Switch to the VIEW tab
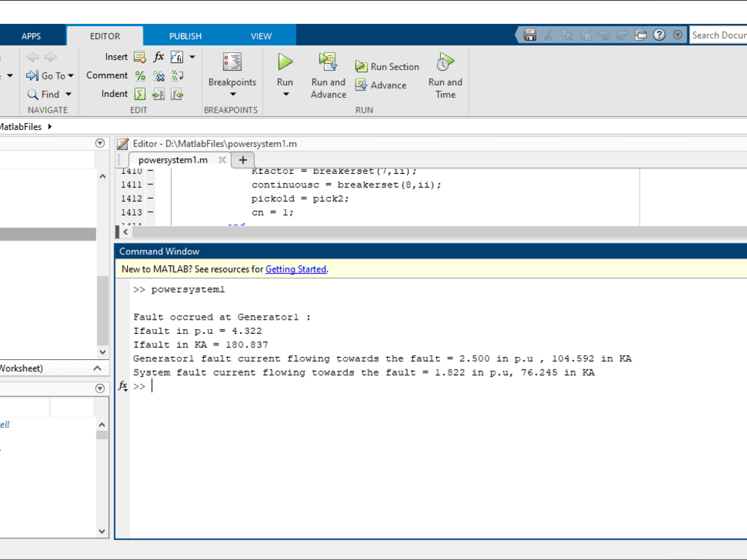 click(x=261, y=36)
